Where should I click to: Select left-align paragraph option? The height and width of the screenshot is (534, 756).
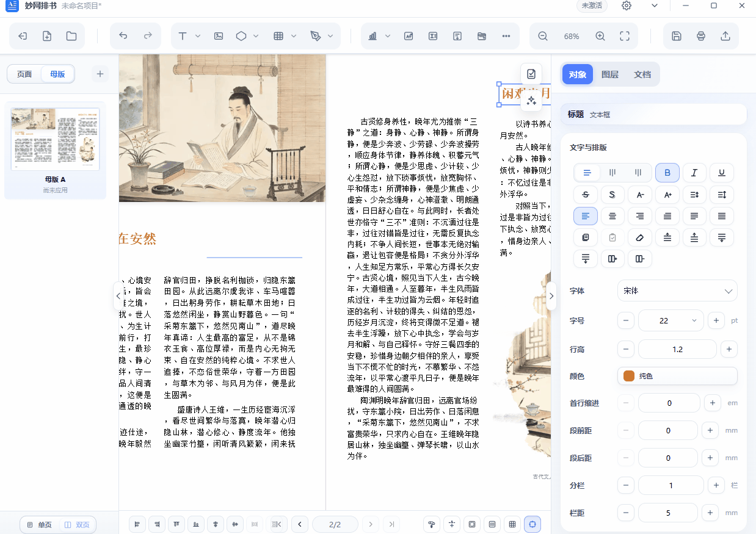click(x=586, y=216)
